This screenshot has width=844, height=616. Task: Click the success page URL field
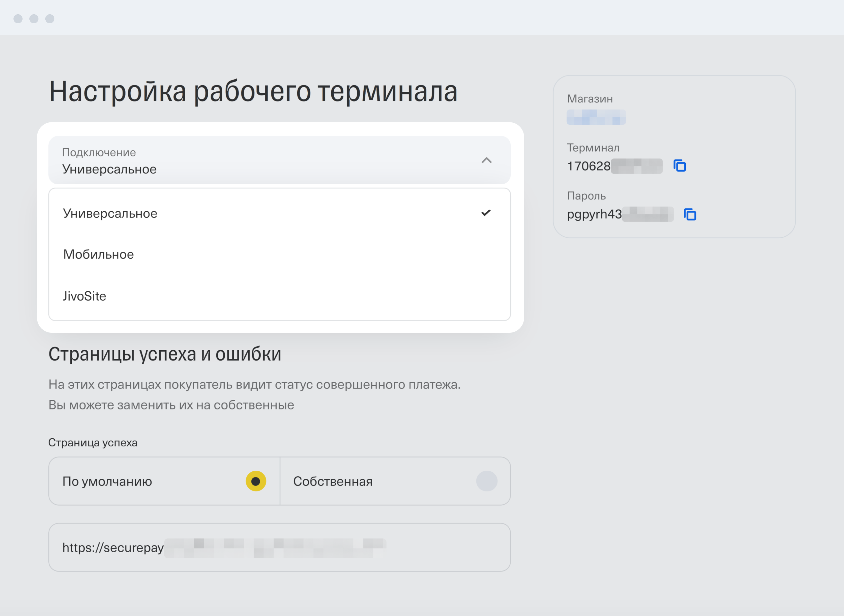(x=279, y=547)
